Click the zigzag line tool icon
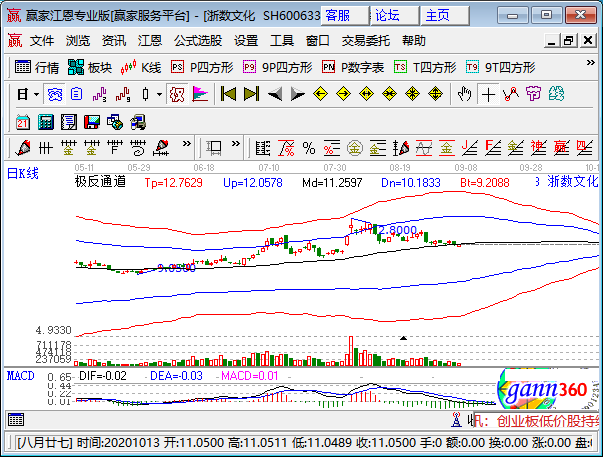 click(511, 94)
